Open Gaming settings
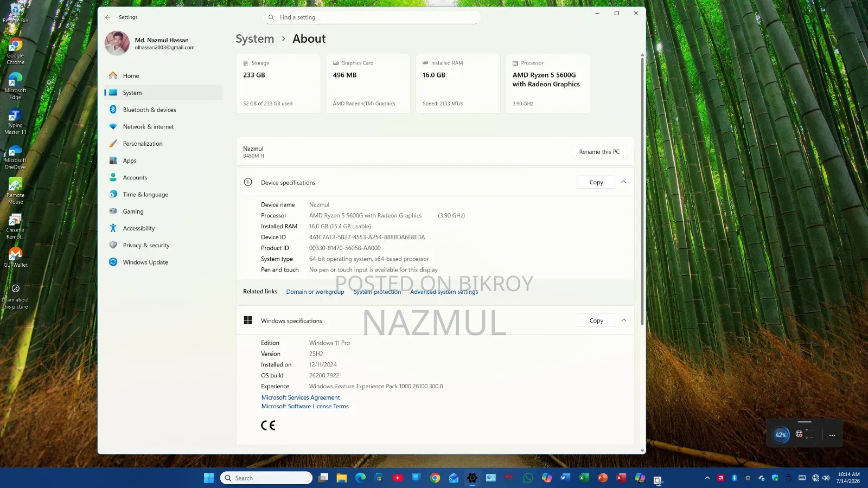 click(x=163, y=211)
